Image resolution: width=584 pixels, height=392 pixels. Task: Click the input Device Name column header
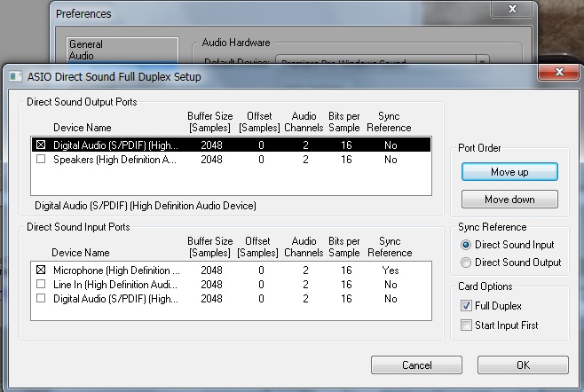pos(81,253)
